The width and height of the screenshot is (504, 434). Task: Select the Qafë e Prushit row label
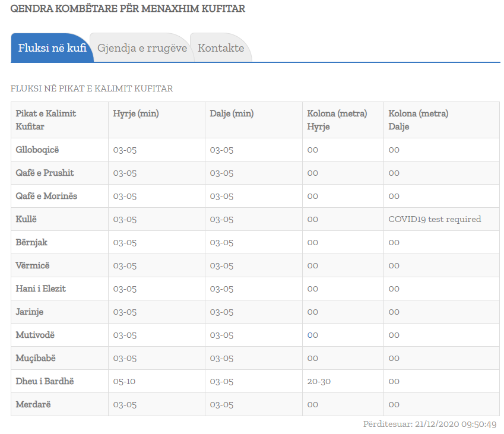tap(45, 173)
